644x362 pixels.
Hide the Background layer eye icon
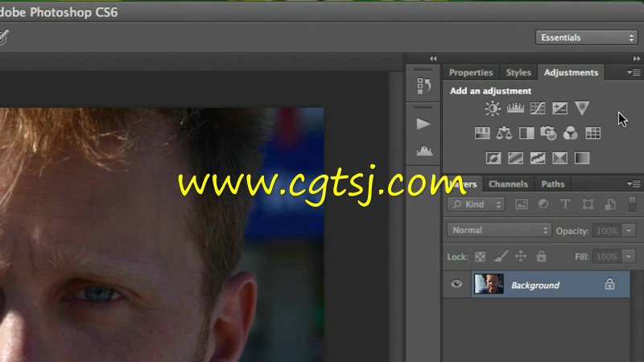point(456,284)
